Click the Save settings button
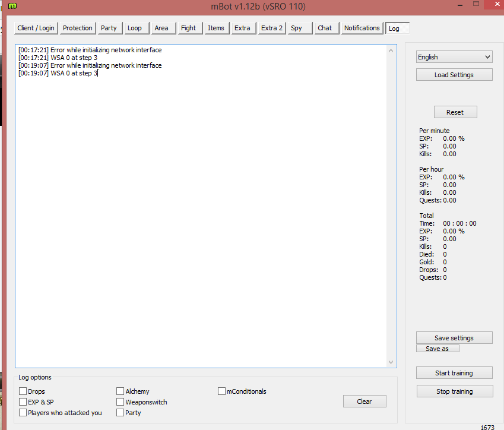Screen dimensions: 504x430 tap(454, 338)
